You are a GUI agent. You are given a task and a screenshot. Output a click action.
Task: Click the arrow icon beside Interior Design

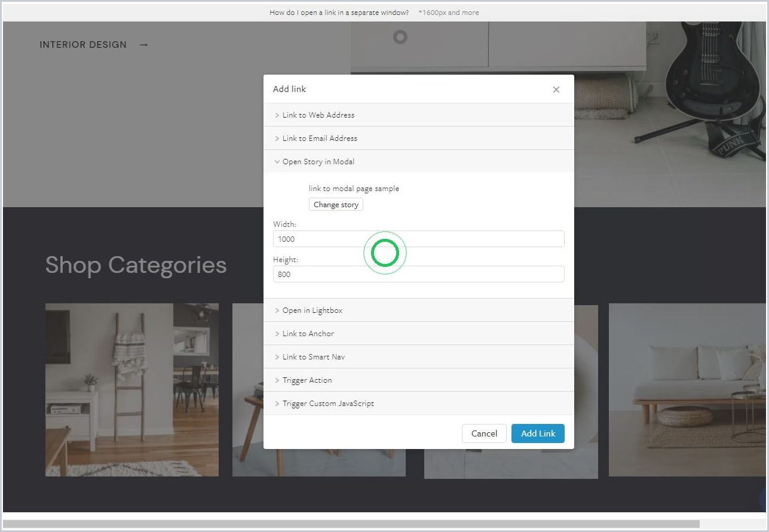coord(143,45)
